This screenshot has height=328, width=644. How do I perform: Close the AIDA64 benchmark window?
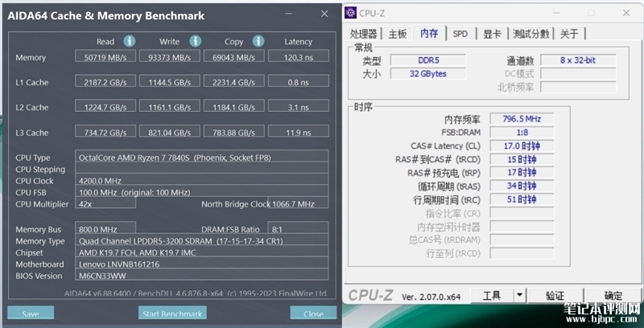pos(324,14)
